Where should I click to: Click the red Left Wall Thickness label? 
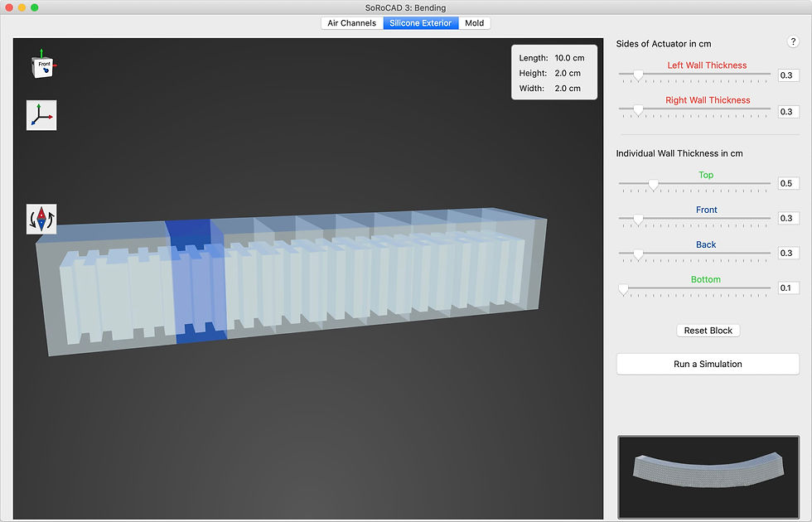[x=707, y=65]
